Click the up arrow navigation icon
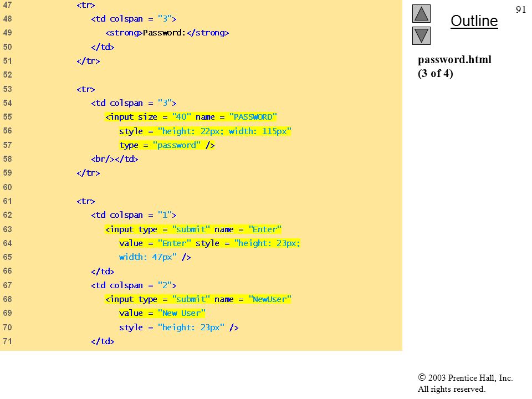This screenshot has height=399, width=532. [x=421, y=13]
